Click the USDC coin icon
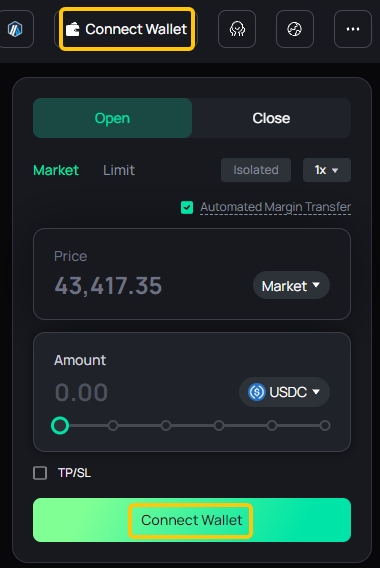Screen dimensions: 380x568 pyautogui.click(x=256, y=392)
